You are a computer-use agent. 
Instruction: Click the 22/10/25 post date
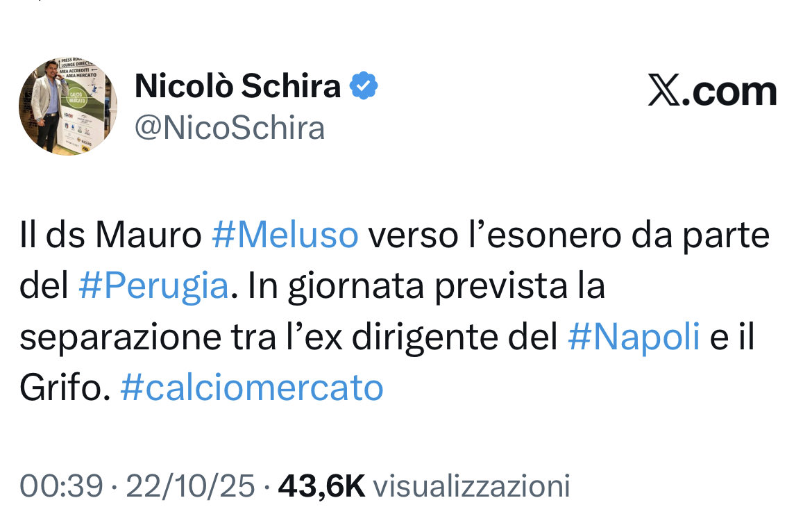[x=190, y=486]
